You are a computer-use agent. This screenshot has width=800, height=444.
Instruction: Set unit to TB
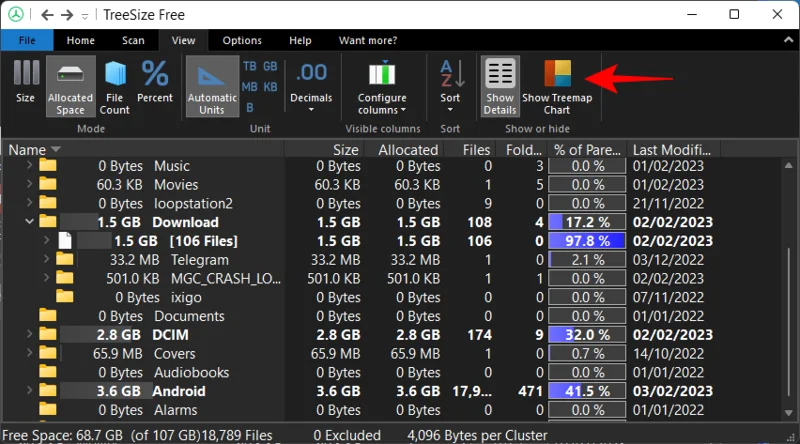point(249,66)
